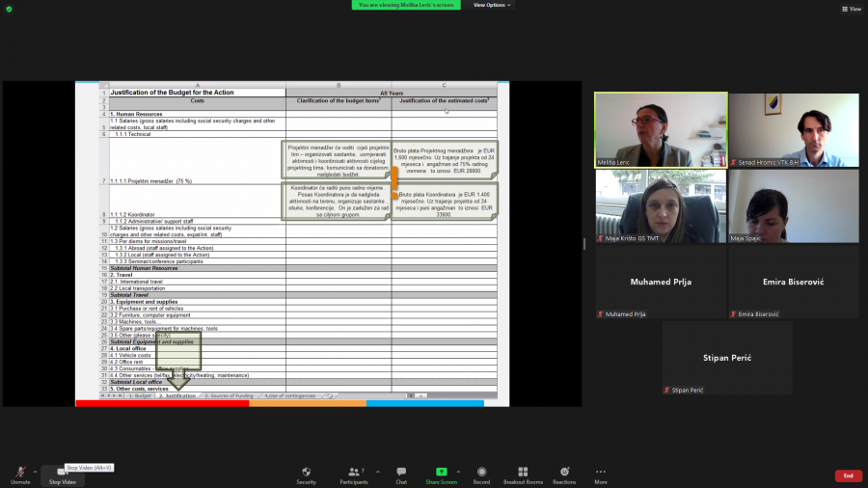
Task: Click 'Justification of the Budget for the Action' cell
Action: pos(198,93)
